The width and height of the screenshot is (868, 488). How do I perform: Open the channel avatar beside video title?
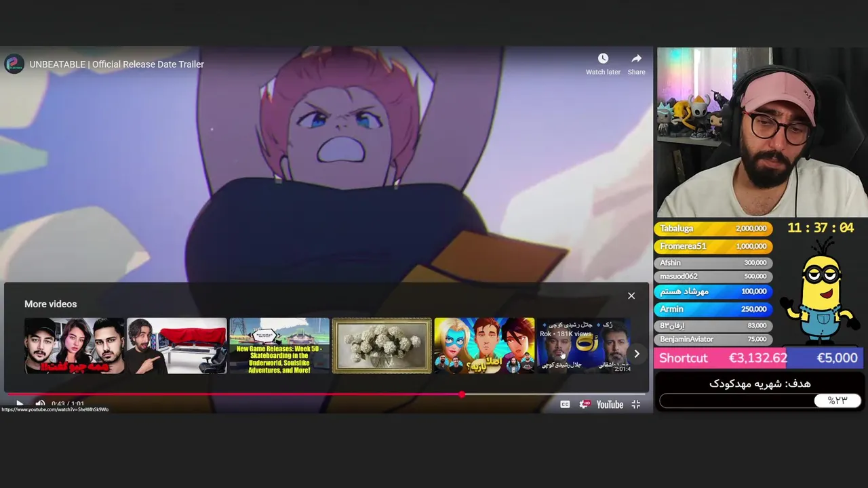(x=14, y=64)
